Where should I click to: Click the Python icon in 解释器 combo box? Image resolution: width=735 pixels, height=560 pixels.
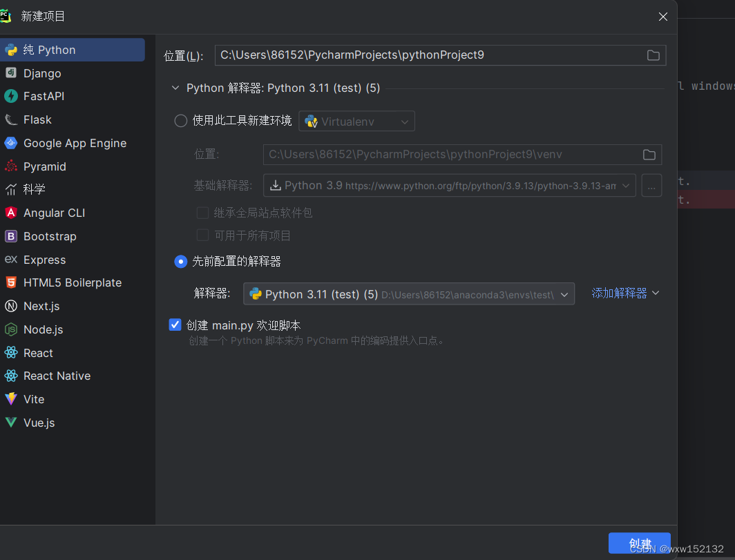pyautogui.click(x=256, y=294)
